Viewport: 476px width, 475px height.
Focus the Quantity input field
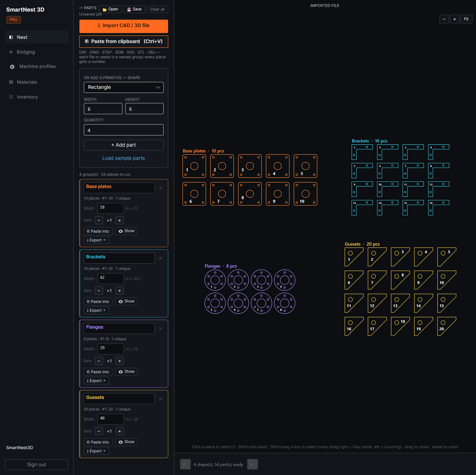coord(124,130)
